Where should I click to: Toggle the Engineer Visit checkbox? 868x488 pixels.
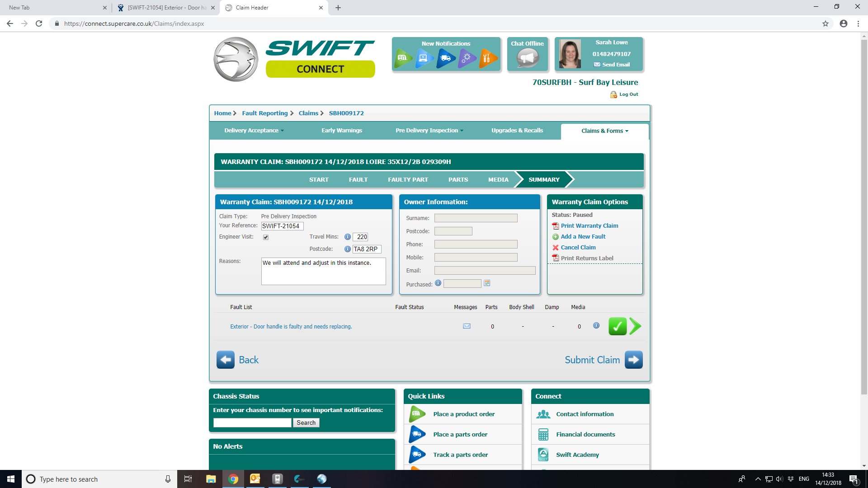point(266,237)
